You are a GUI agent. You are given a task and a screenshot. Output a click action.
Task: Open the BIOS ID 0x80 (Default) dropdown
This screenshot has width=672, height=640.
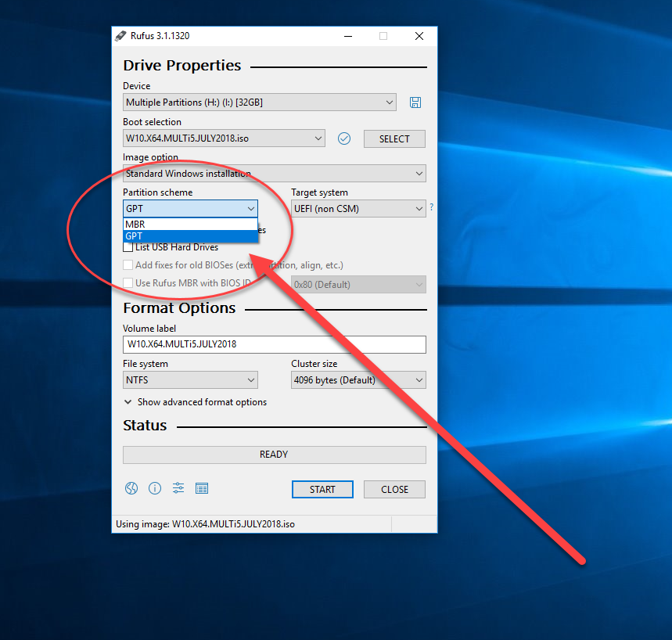pos(358,285)
